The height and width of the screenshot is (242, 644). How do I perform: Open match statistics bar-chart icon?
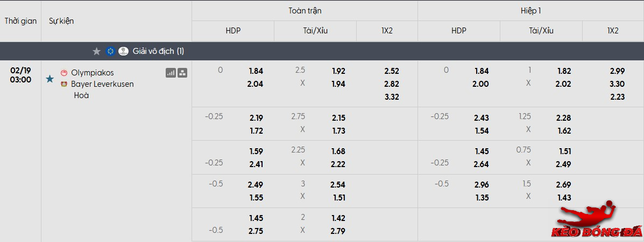point(171,73)
